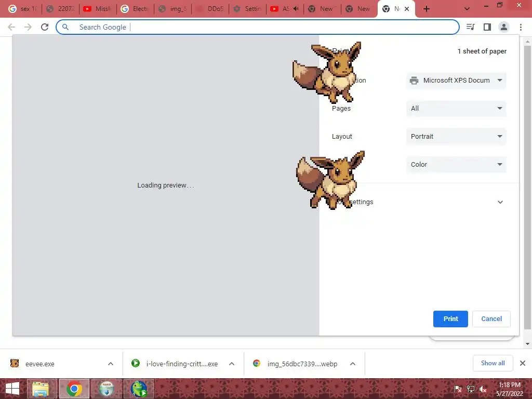Open the i-love-finding-critt exe download
The width and height of the screenshot is (532, 399).
pos(182,364)
